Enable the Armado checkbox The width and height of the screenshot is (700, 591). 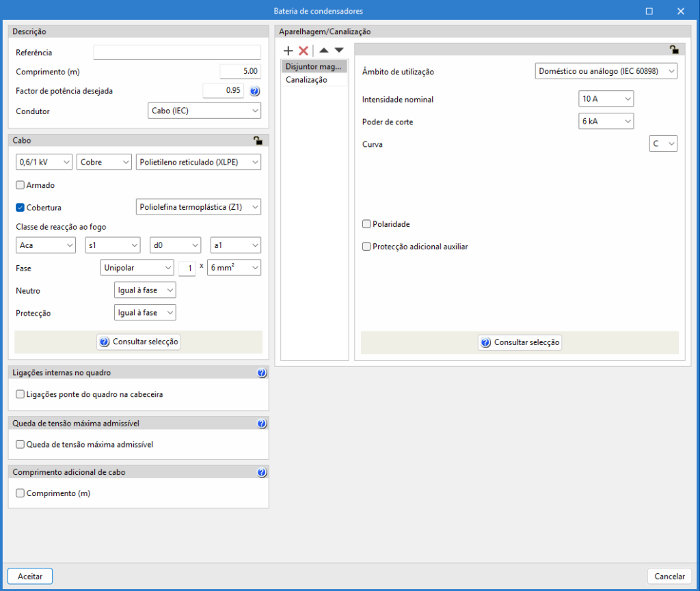coord(20,185)
